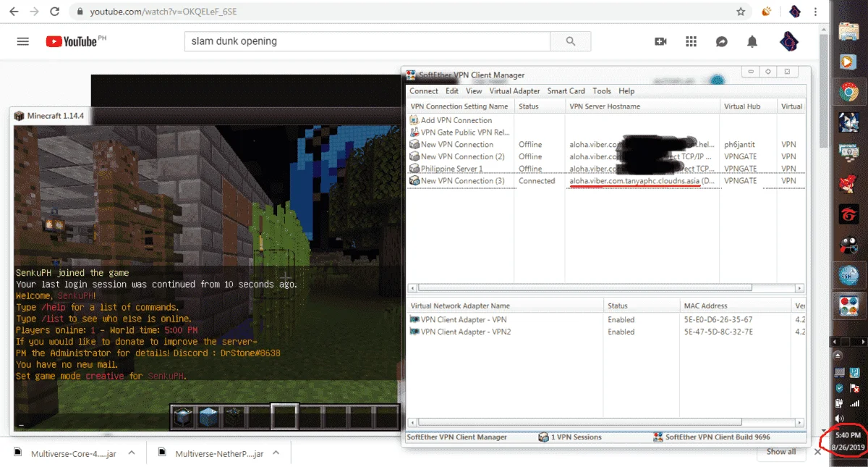
Task: Open the YouTube account avatar
Action: pyautogui.click(x=789, y=41)
